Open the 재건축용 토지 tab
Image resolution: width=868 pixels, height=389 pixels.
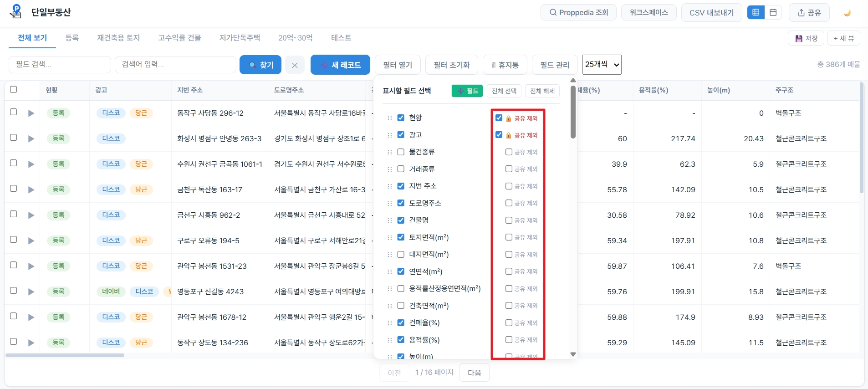pyautogui.click(x=118, y=38)
